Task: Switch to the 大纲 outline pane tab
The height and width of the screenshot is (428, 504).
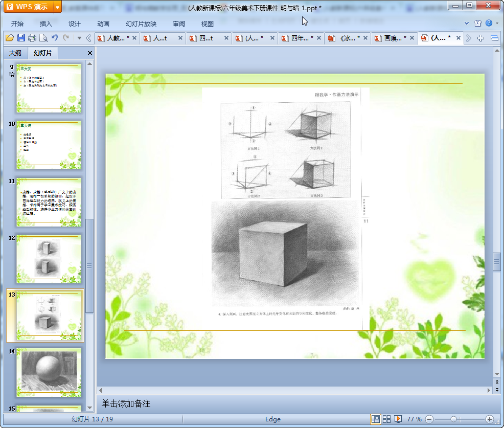Action: pos(15,53)
